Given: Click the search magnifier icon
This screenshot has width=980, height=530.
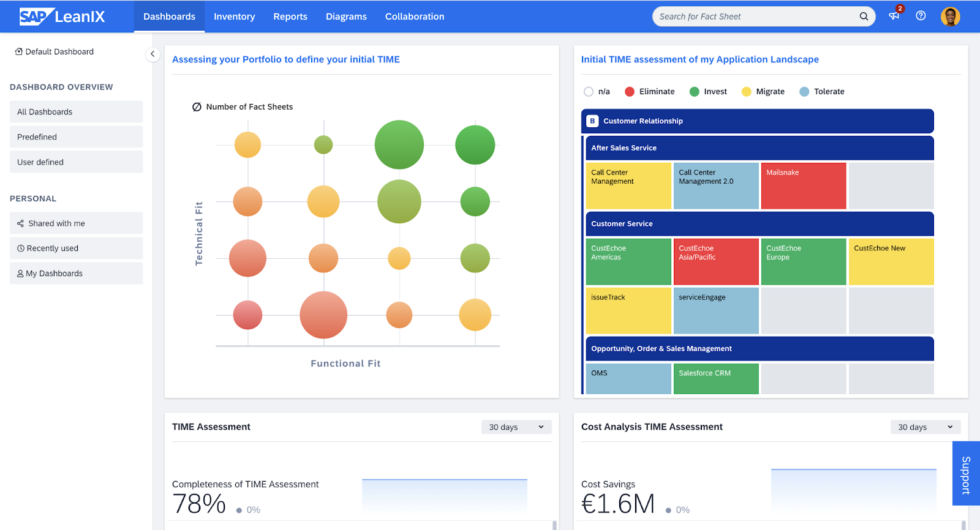Looking at the screenshot, I should pyautogui.click(x=864, y=17).
